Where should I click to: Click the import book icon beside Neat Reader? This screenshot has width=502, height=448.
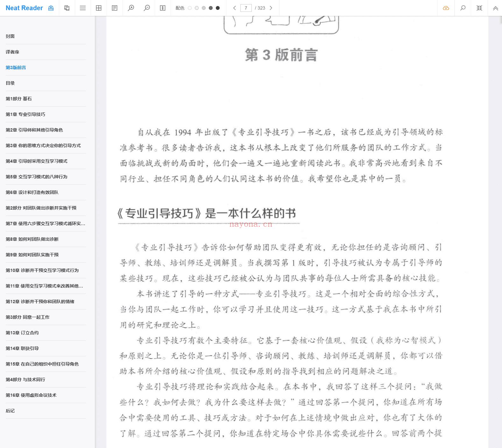pyautogui.click(x=51, y=8)
